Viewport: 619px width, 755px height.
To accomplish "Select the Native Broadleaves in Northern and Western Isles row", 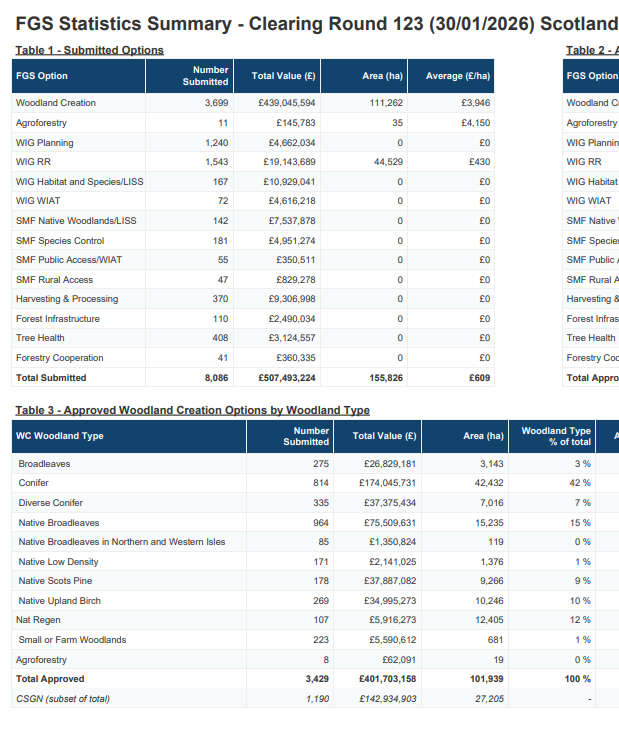I will coord(122,542).
